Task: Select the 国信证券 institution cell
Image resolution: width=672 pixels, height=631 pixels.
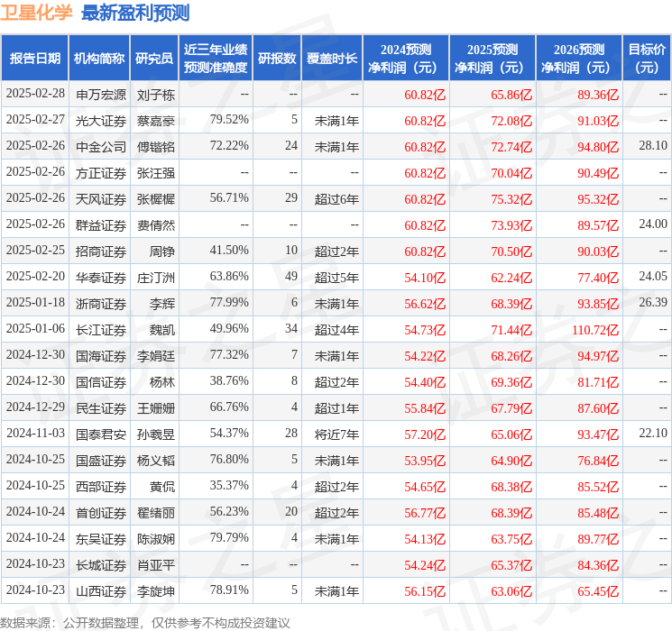Action: coord(101,382)
